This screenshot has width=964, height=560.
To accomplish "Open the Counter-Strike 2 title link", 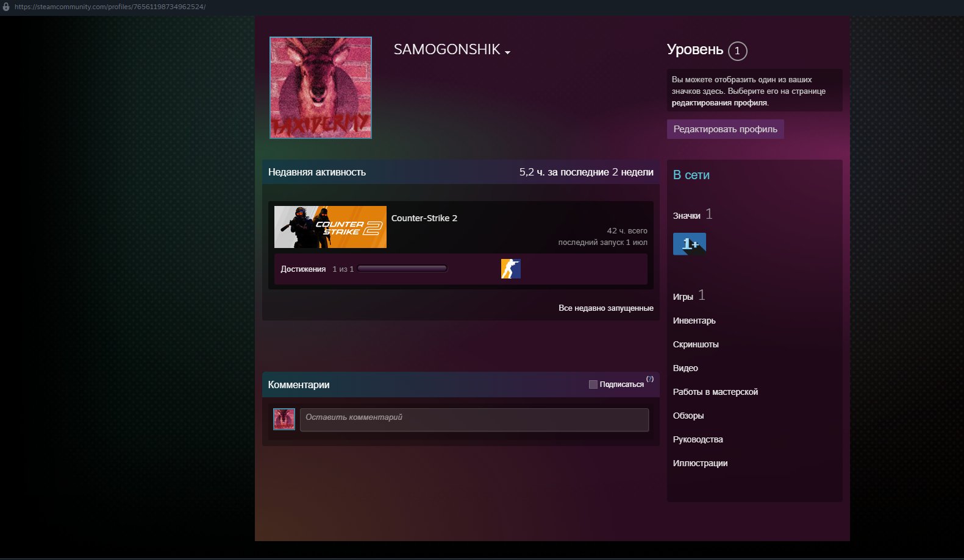I will point(424,218).
